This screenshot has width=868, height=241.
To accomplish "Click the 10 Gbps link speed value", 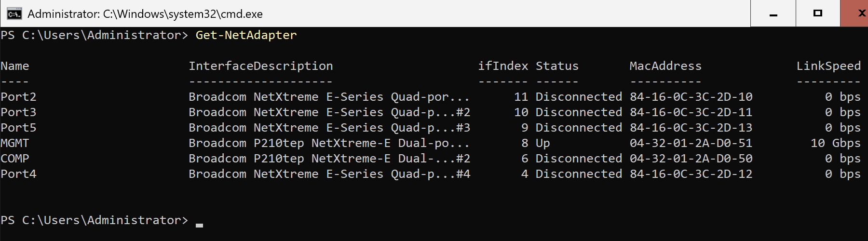I will coord(836,143).
